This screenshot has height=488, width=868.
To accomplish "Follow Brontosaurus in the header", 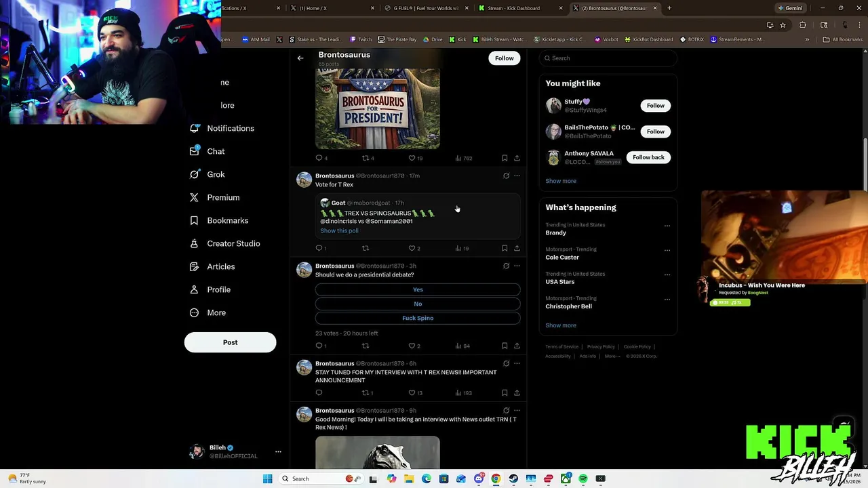I will 504,58.
